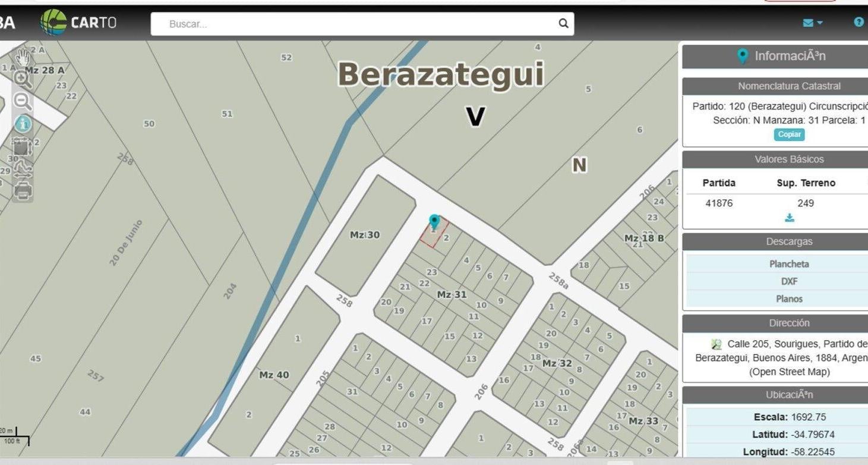
Task: Click the Escala 1692.75 row
Action: pos(777,417)
